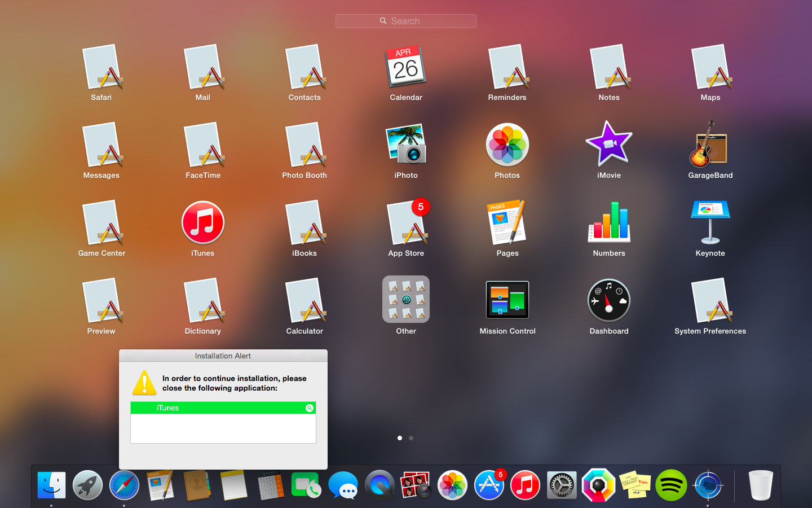Image resolution: width=812 pixels, height=508 pixels.
Task: Click the magnifier icon in the iTunes row
Action: (310, 408)
